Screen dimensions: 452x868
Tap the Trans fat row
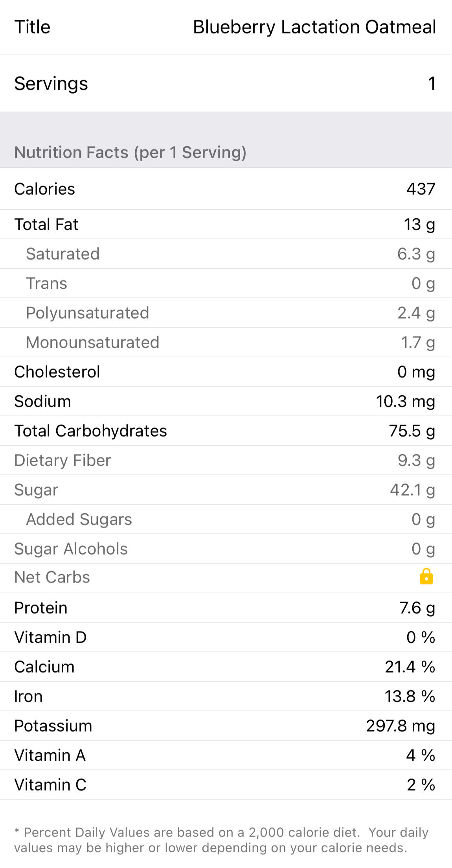226,284
